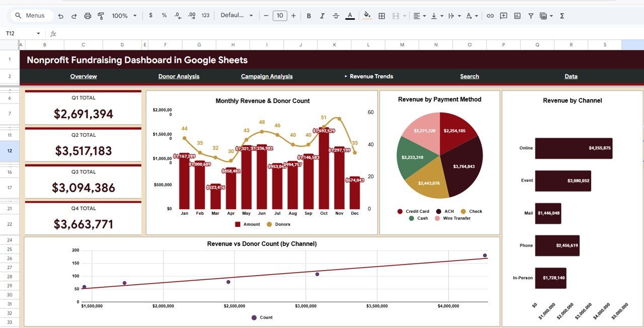Insert a comment

point(504,16)
